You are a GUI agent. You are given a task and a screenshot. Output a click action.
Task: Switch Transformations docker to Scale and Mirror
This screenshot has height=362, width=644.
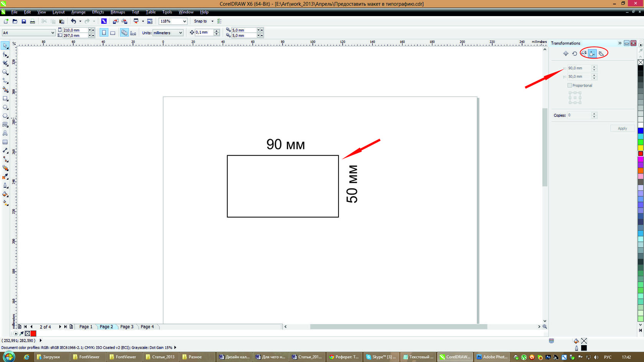coord(584,53)
